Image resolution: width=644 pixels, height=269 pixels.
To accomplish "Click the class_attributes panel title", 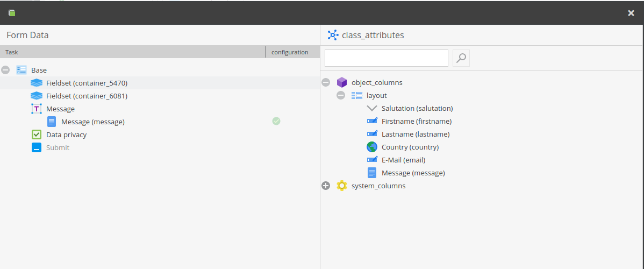I will 373,36.
